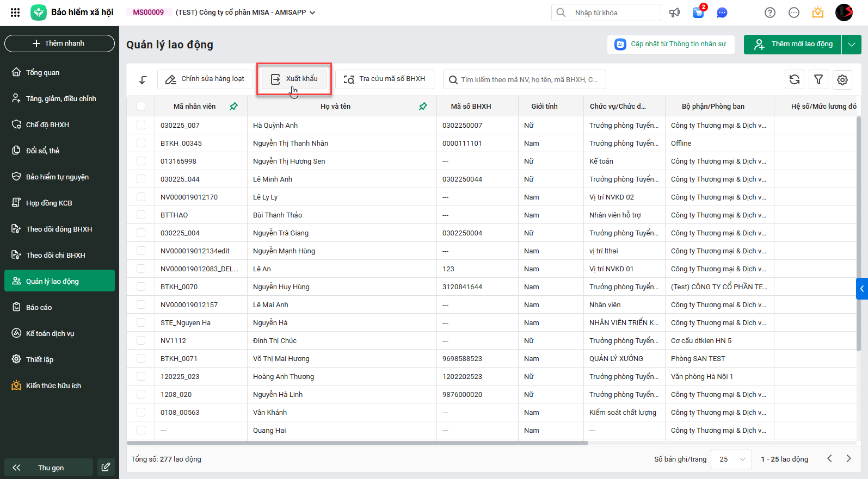The width and height of the screenshot is (868, 479).
Task: Open Báo cáo in sidebar
Action: click(x=39, y=307)
